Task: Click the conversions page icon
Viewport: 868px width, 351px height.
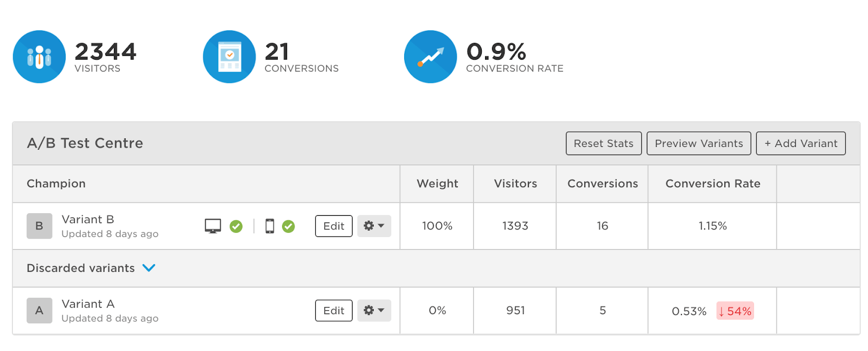Action: point(229,56)
